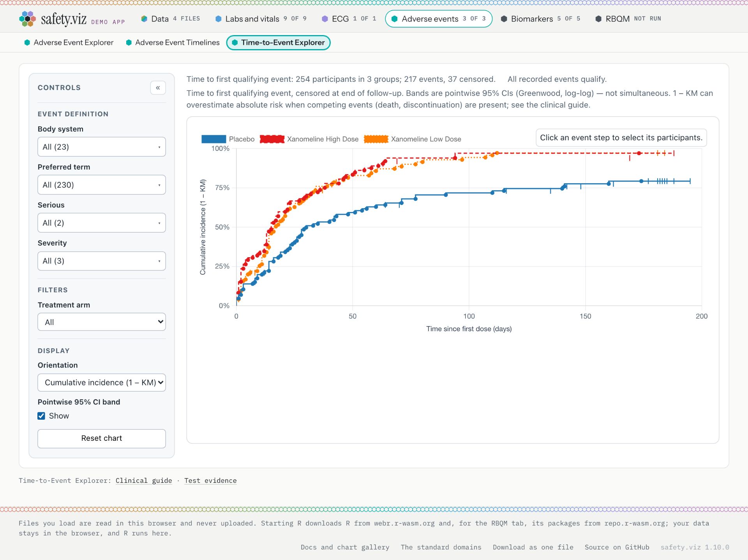Open the Severity dropdown
Viewport: 748px width, 560px height.
tap(102, 261)
